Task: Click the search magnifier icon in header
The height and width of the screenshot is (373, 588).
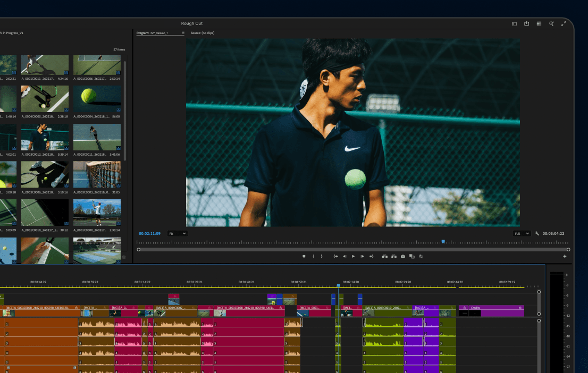Action: pos(551,23)
